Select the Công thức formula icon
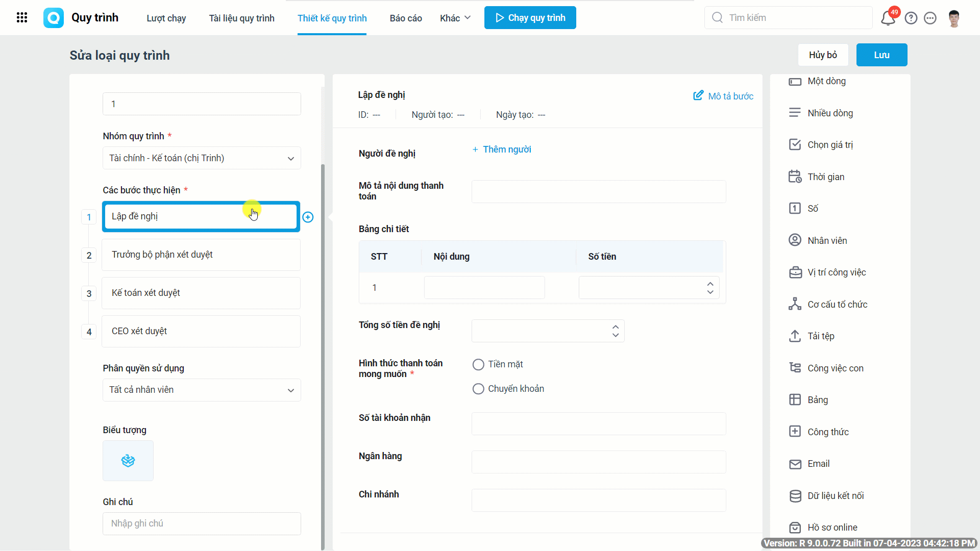Screen dimensions: 980x551 click(795, 432)
